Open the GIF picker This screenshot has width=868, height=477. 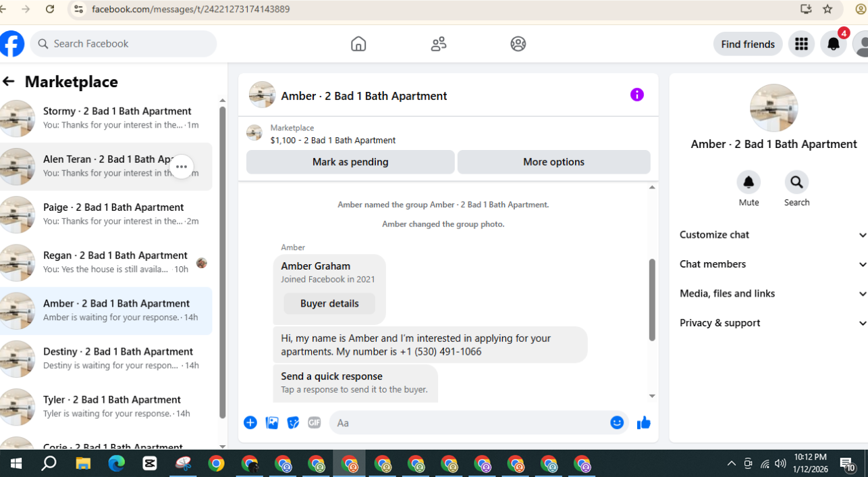(315, 422)
